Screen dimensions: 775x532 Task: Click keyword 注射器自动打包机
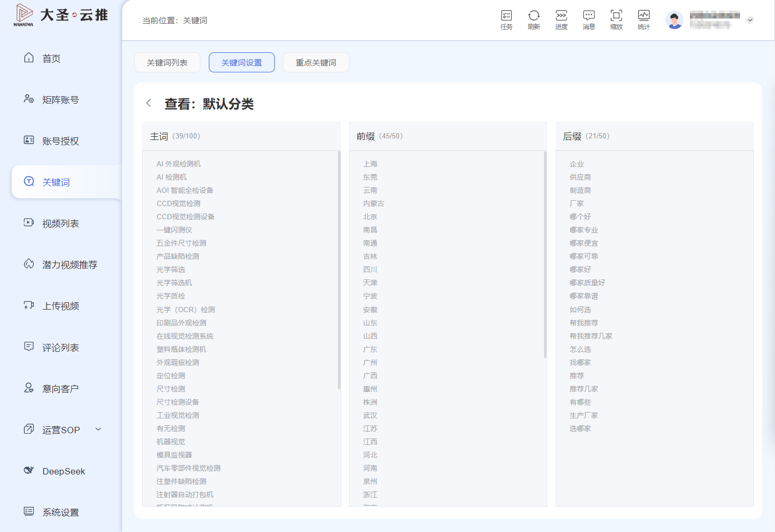click(x=185, y=494)
